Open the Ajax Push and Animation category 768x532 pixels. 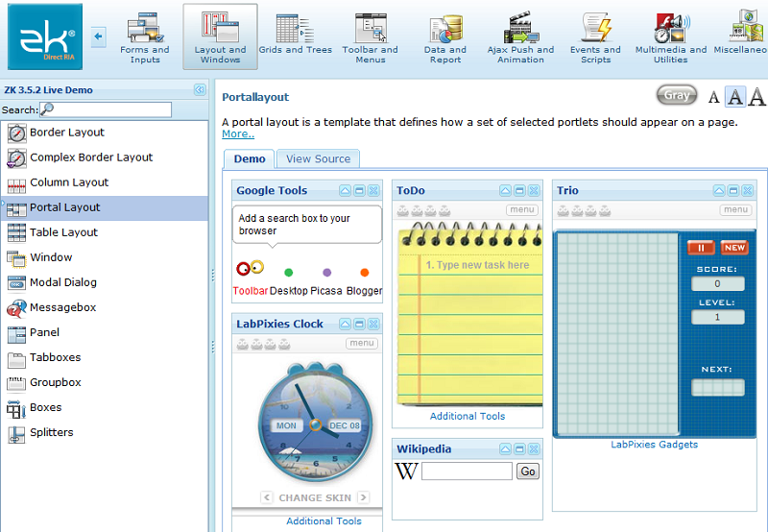point(520,37)
